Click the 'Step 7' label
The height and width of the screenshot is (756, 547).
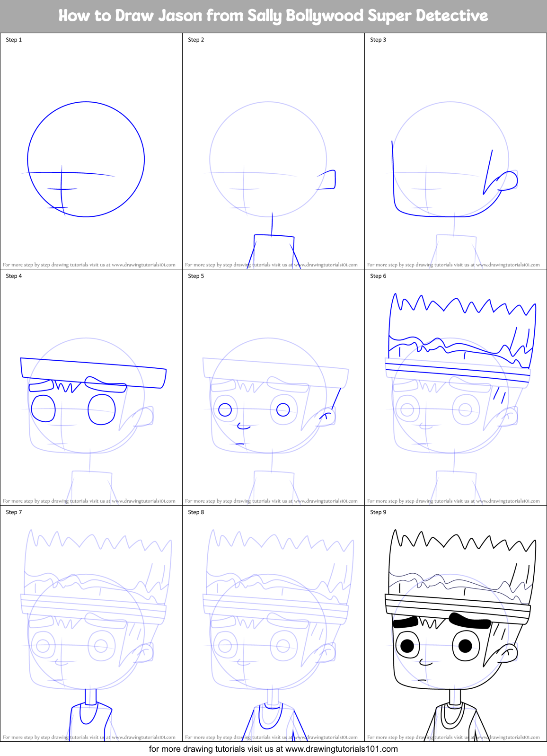click(x=14, y=512)
